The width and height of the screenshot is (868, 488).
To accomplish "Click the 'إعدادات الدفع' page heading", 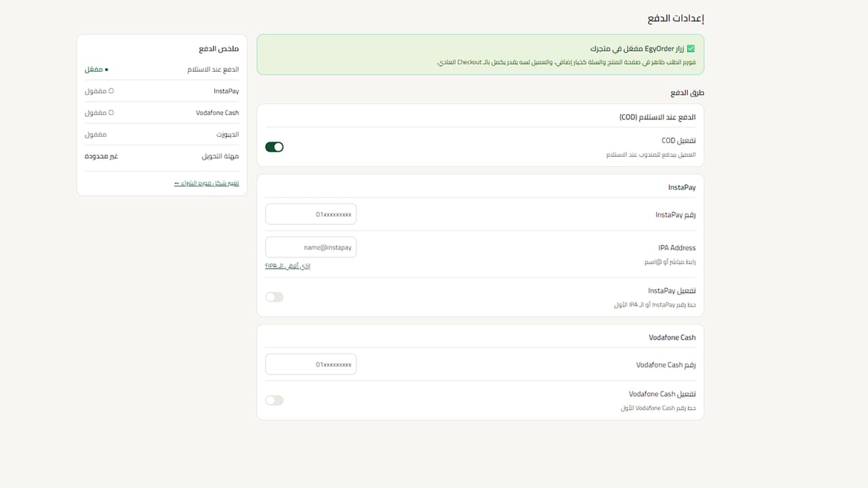I will tap(674, 17).
